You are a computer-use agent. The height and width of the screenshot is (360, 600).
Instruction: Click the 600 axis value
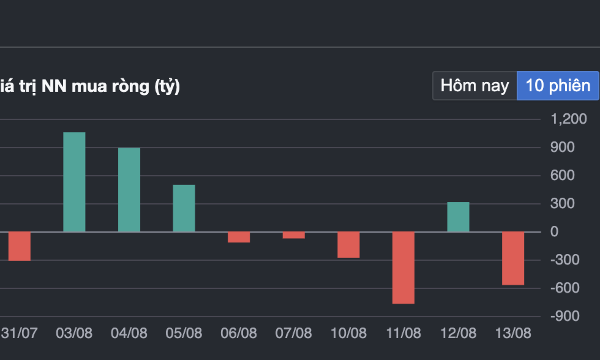click(562, 175)
